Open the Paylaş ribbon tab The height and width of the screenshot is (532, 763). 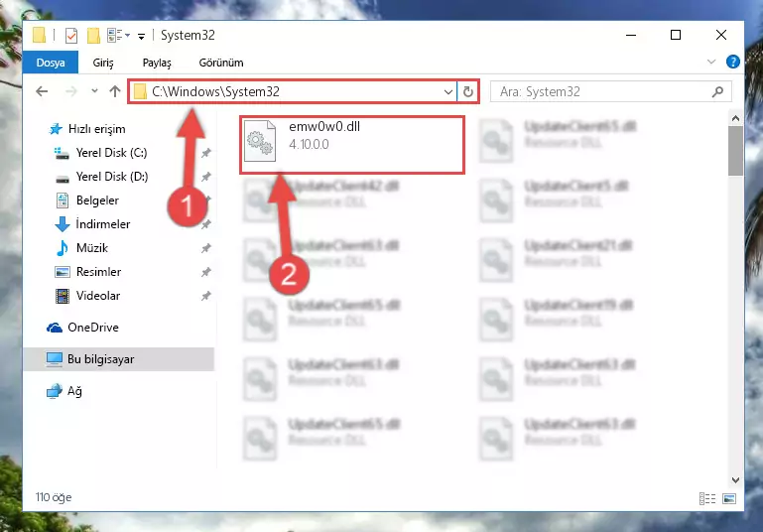157,63
